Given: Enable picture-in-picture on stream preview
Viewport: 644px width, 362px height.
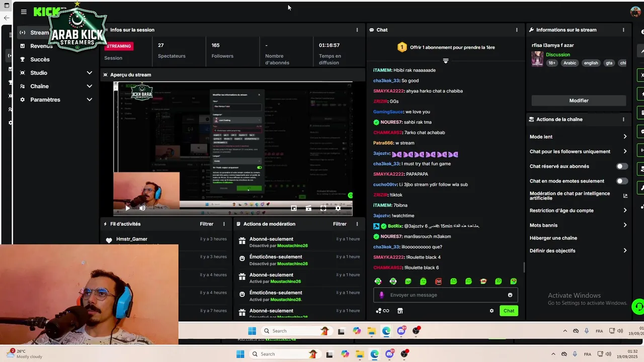Looking at the screenshot, I should point(294,208).
